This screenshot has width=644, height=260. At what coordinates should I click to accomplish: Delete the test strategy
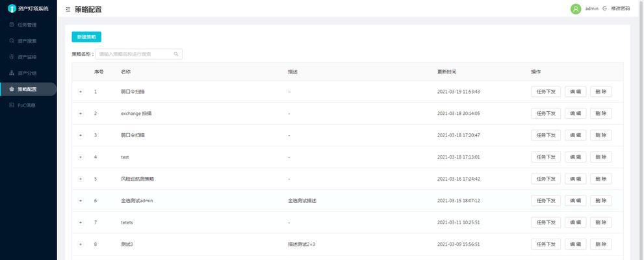[x=601, y=157]
